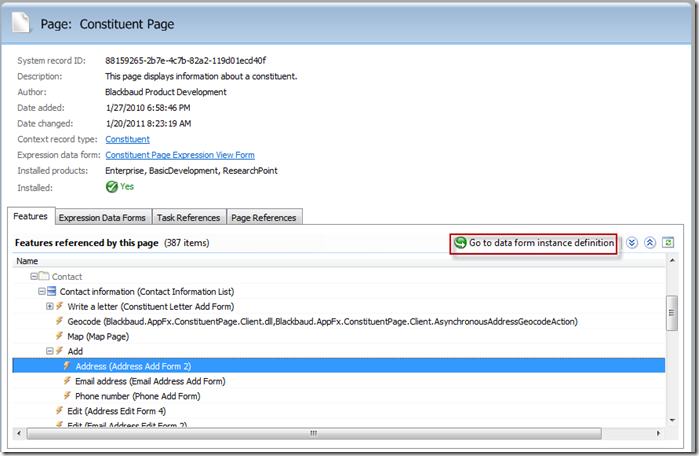Expand all feature nodes with double-down arrow icon
The height and width of the screenshot is (456, 699).
632,243
